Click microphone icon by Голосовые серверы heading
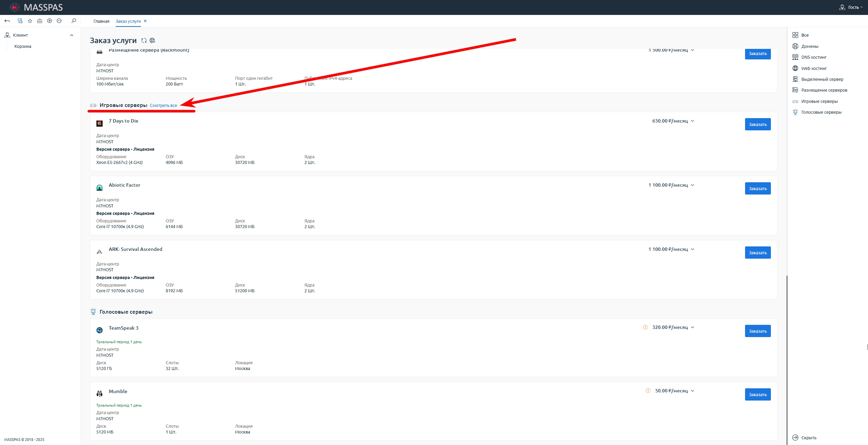This screenshot has height=445, width=868. pos(93,312)
